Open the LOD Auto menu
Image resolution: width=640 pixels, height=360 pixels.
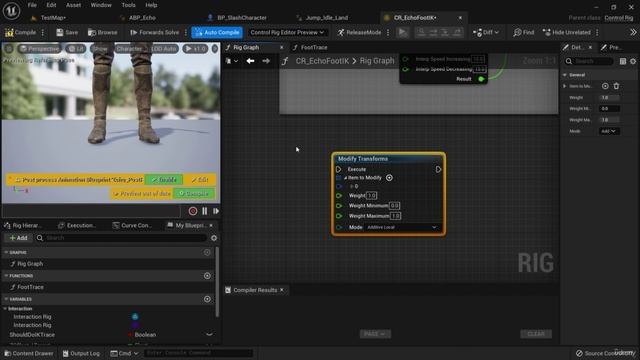pyautogui.click(x=164, y=49)
